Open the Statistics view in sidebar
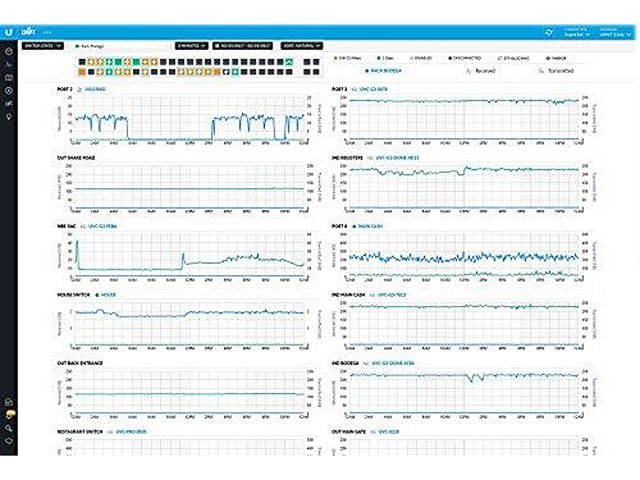This screenshot has width=640, height=480. pyautogui.click(x=9, y=64)
